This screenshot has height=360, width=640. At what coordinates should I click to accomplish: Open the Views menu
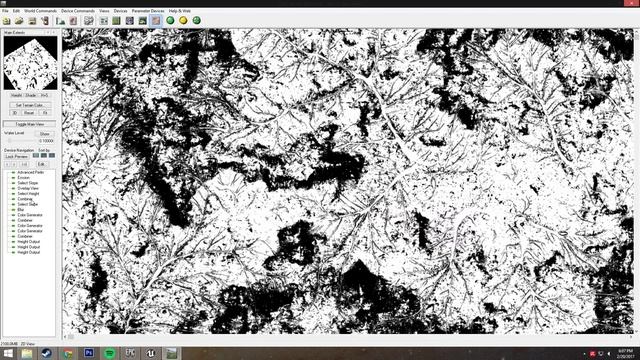pos(104,11)
